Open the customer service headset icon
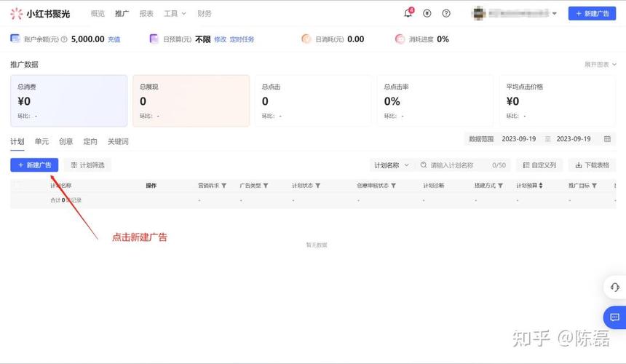 pos(614,288)
